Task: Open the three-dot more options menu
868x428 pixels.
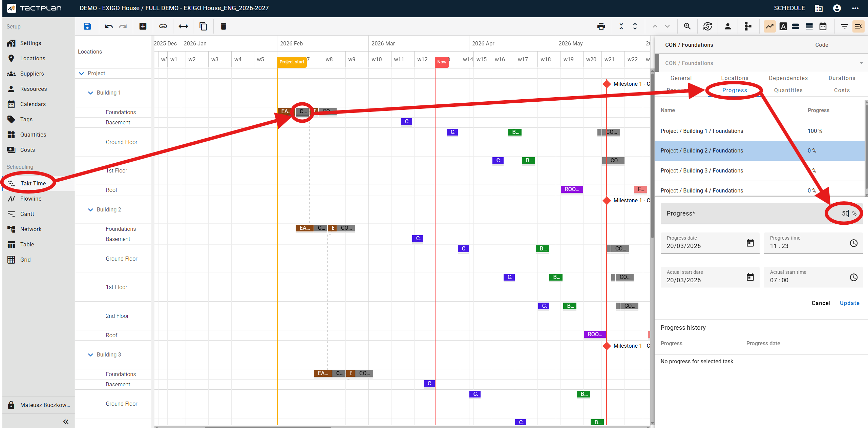Action: click(x=855, y=8)
